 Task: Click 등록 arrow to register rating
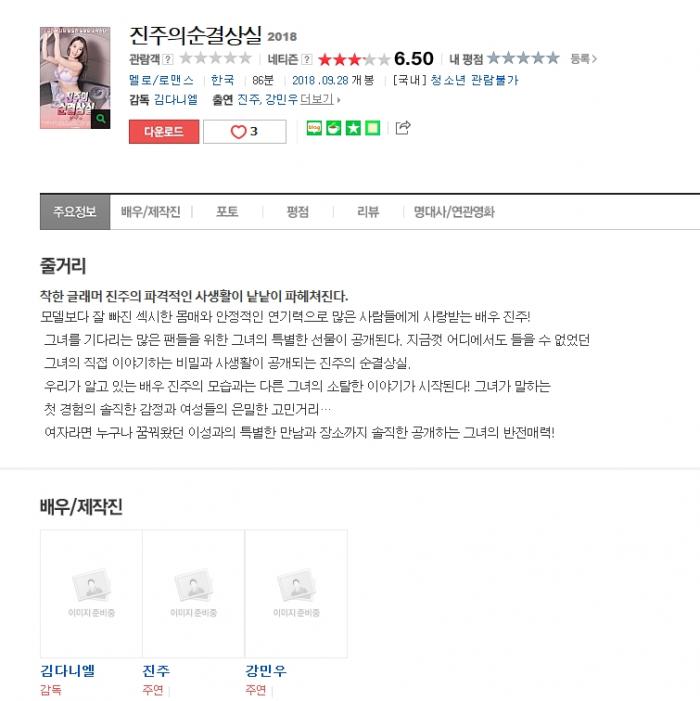coord(583,59)
